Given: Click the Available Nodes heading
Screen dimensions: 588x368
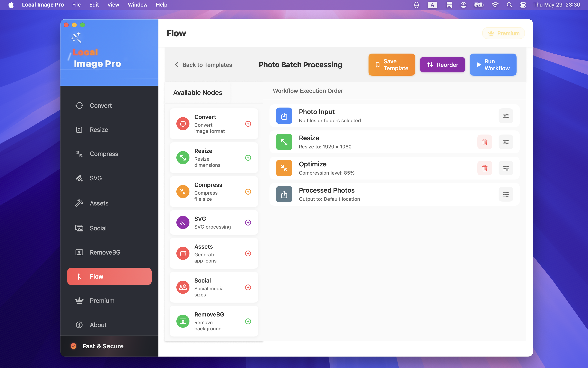Looking at the screenshot, I should (x=198, y=93).
